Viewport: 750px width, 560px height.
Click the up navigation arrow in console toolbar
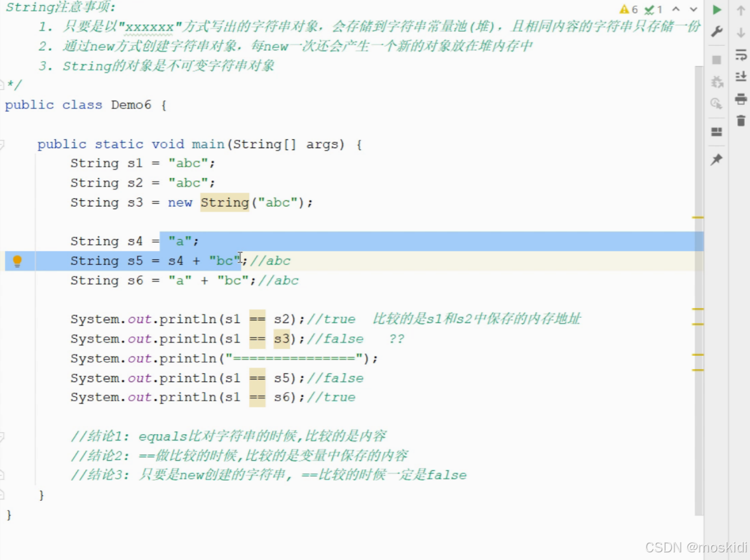tap(741, 10)
